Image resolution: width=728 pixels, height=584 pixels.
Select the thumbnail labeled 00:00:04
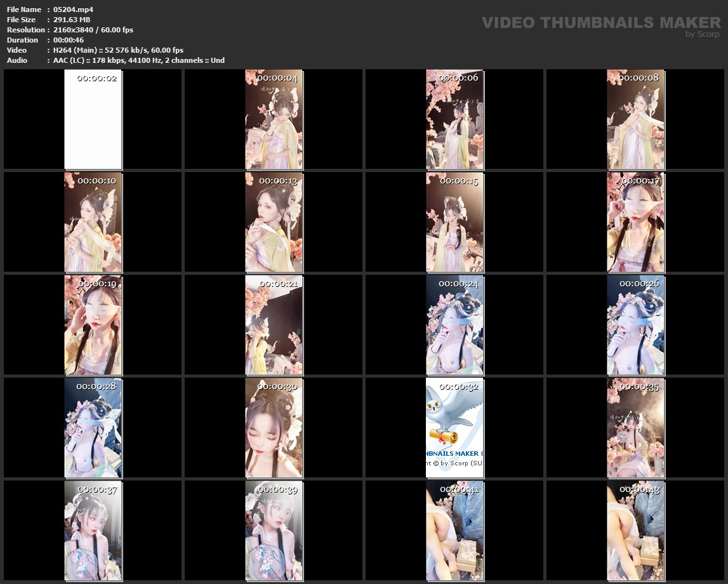point(274,119)
